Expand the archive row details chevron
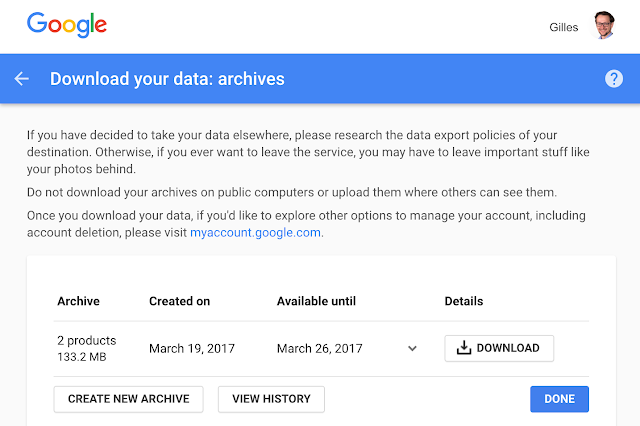 point(412,348)
